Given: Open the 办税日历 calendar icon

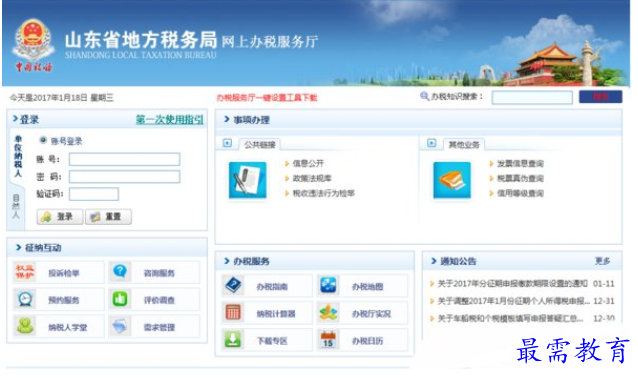Looking at the screenshot, I should coord(328,340).
